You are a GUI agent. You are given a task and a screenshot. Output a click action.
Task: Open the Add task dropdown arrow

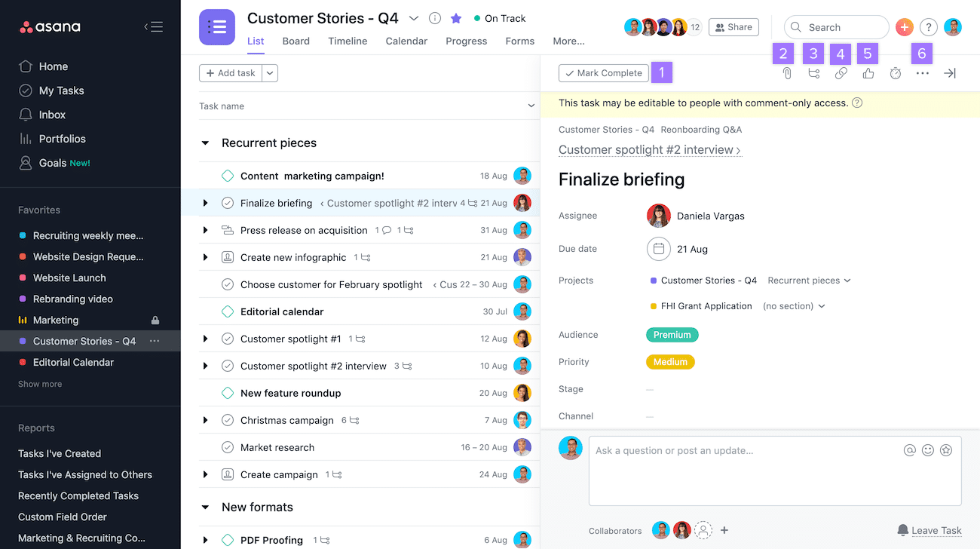coord(271,73)
